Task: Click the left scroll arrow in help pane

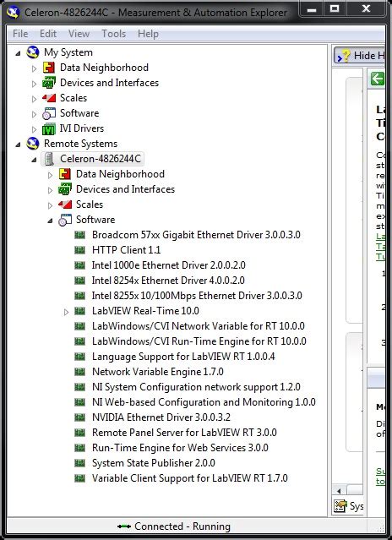Action: (x=339, y=490)
